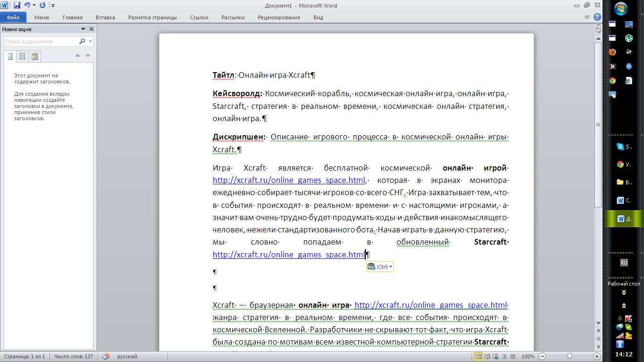Click the zoom slider handle
The image size is (644, 362).
click(x=570, y=356)
